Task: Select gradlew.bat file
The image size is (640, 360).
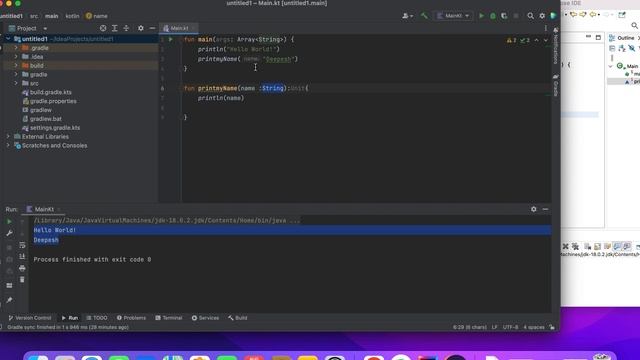Action: [46, 119]
